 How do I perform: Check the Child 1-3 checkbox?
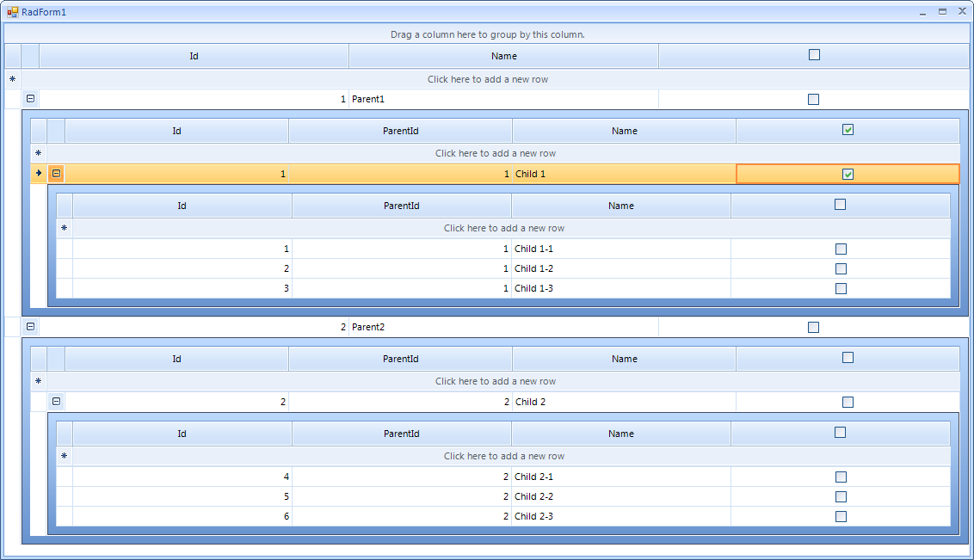841,289
